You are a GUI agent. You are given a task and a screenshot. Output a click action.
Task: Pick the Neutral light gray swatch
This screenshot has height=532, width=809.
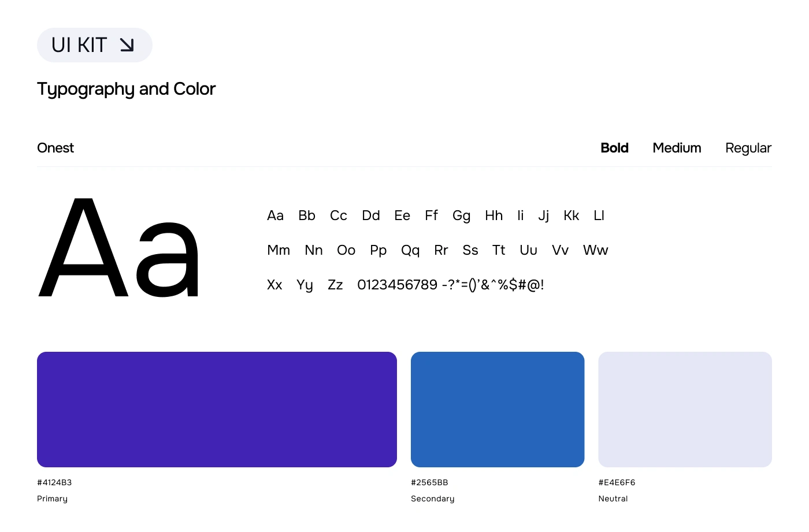click(x=685, y=410)
